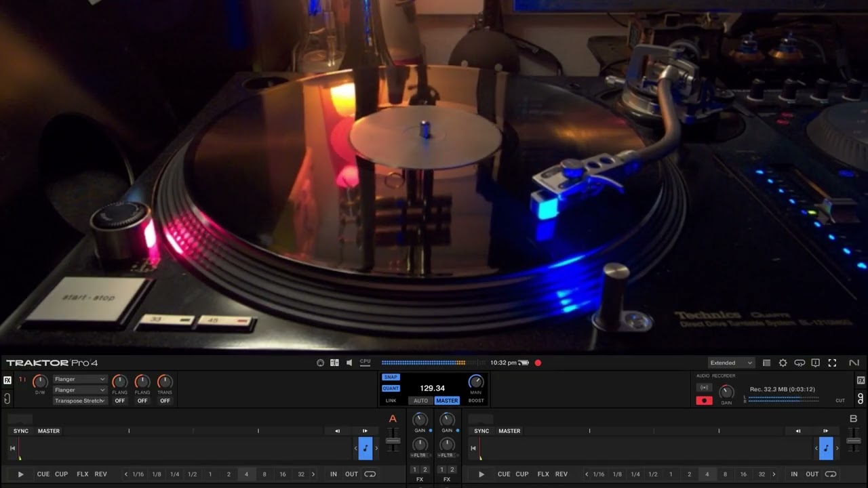Toggle SYNC on Deck B
The width and height of the screenshot is (868, 488).
click(481, 431)
